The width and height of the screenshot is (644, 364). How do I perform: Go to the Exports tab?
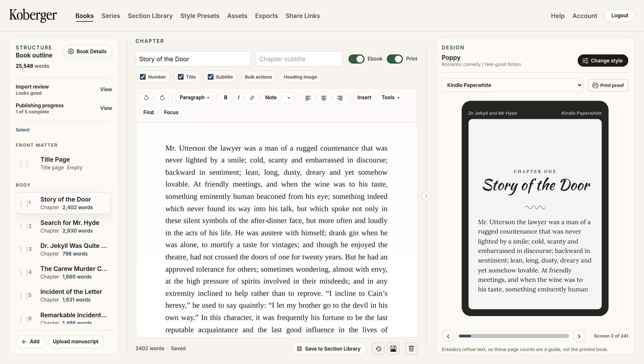pos(266,16)
